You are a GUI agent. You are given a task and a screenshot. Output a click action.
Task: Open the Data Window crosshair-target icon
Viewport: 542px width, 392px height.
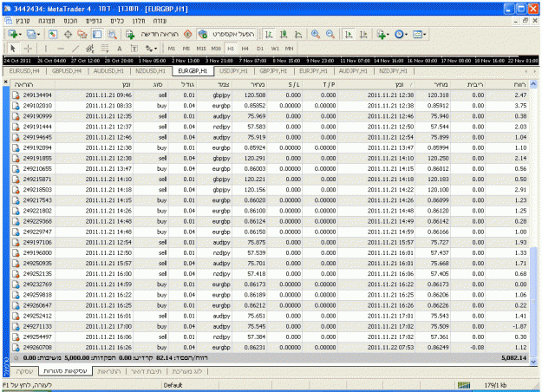tap(68, 34)
